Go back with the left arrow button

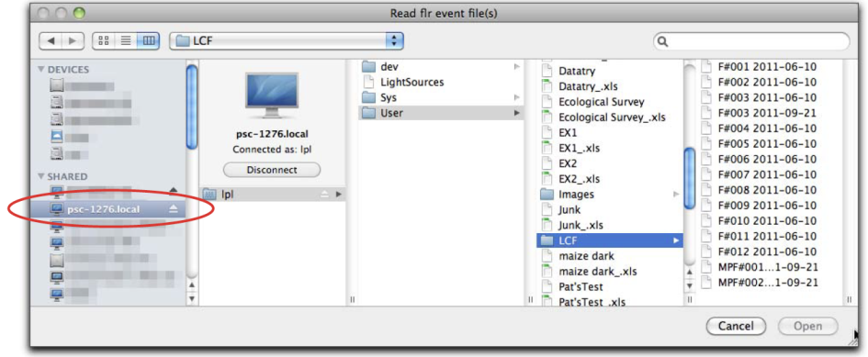click(51, 40)
